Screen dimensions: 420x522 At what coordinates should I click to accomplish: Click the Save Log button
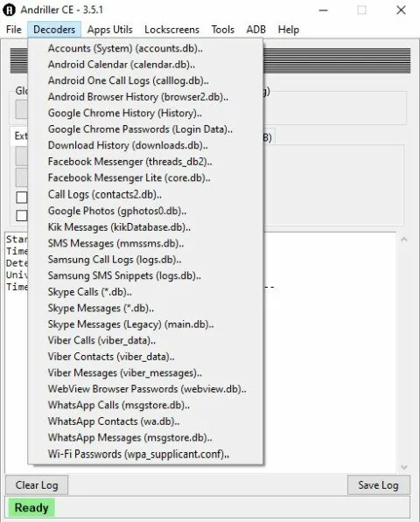tap(378, 485)
